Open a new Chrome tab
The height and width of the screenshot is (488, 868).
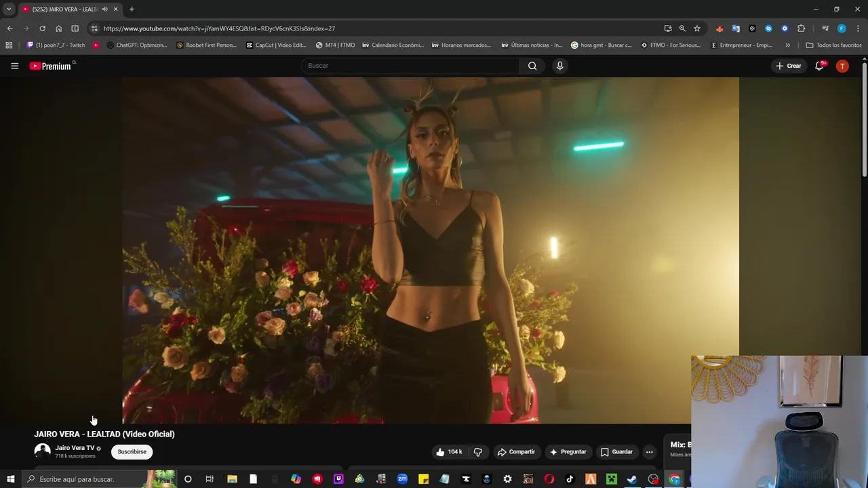pyautogui.click(x=132, y=9)
